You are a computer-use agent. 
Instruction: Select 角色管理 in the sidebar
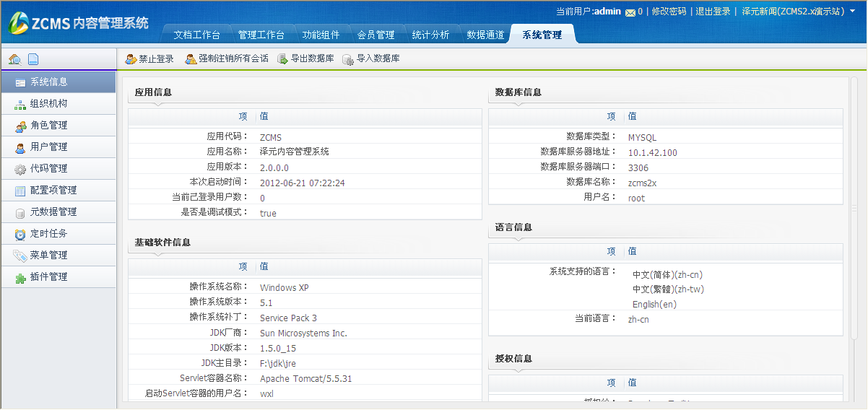pyautogui.click(x=49, y=126)
